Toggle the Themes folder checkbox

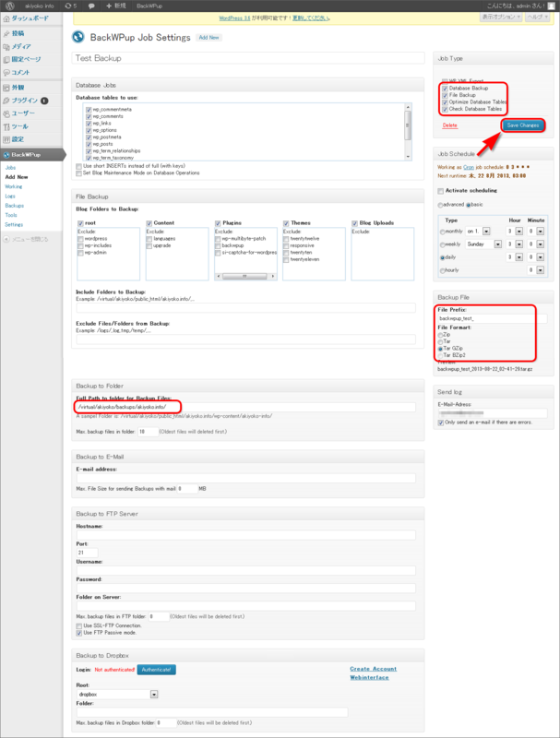pos(286,223)
